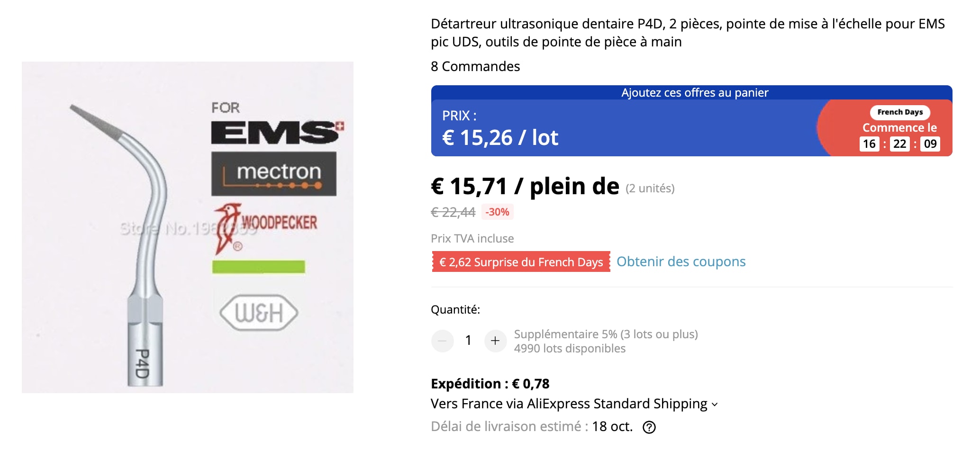
Task: Open the "Vers France via AliExpress" shipping options
Action: (569, 404)
